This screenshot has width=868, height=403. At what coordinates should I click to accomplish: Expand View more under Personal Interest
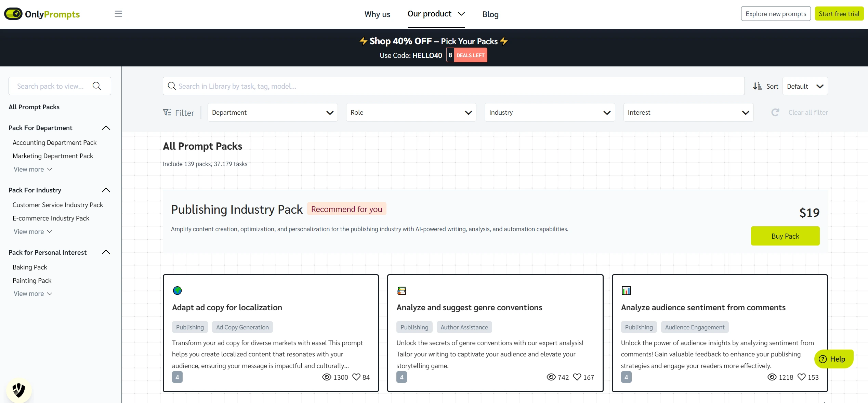(33, 293)
